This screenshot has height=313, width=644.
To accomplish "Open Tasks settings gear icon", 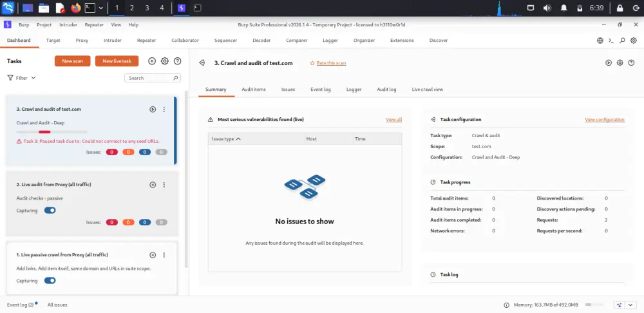I will (x=165, y=61).
